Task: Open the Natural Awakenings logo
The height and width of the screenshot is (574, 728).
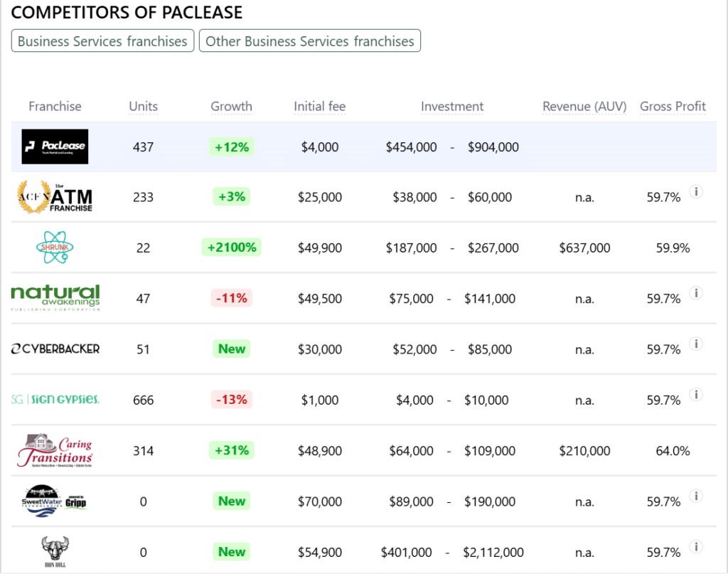Action: [55, 298]
